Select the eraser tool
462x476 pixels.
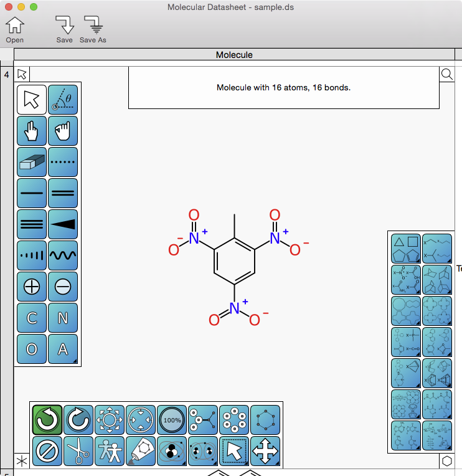pos(32,162)
